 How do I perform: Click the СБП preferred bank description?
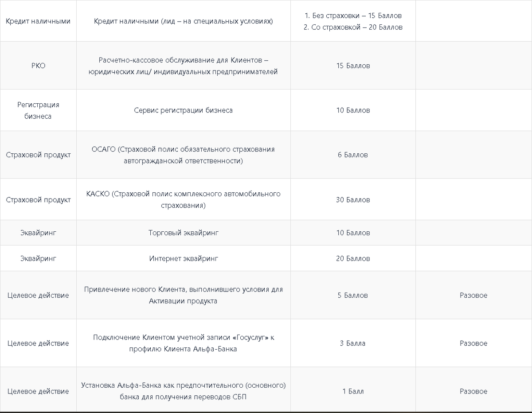184,391
